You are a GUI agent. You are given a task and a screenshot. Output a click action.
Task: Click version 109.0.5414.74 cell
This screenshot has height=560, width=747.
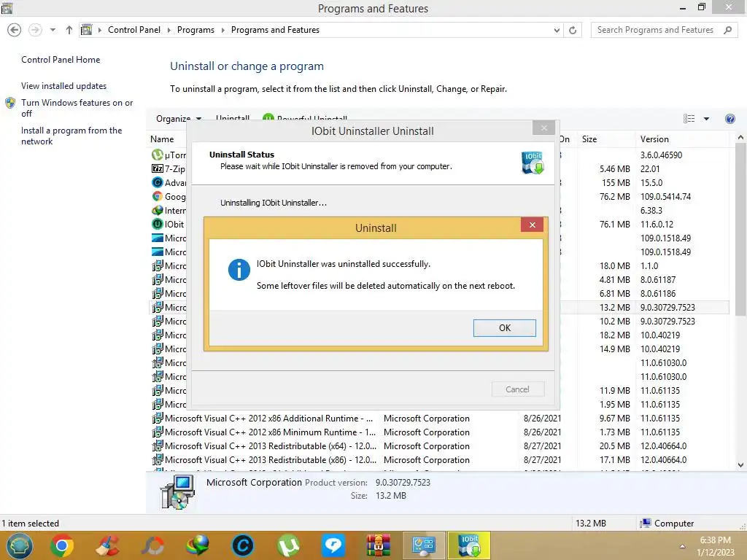point(665,196)
